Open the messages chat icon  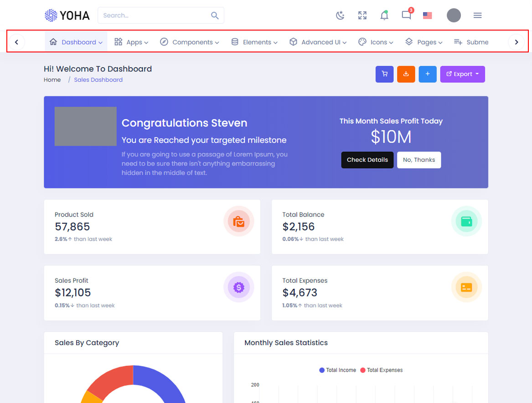coord(406,15)
